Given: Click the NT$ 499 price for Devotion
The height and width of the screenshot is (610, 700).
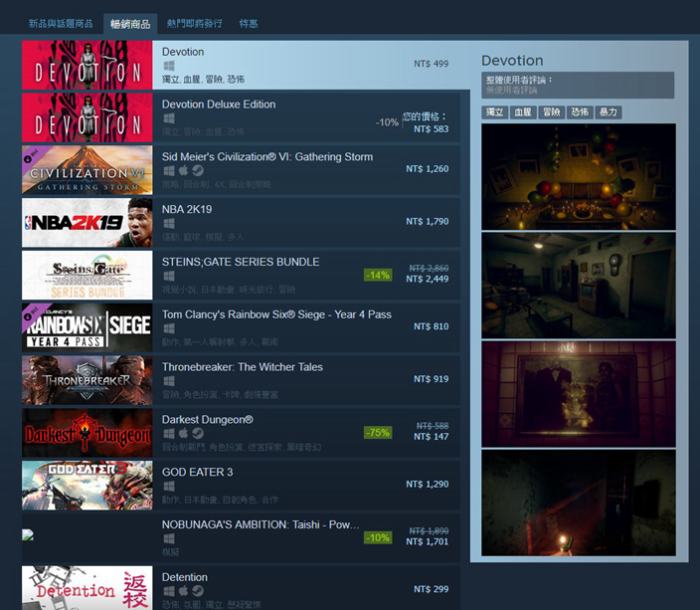Looking at the screenshot, I should click(x=431, y=64).
